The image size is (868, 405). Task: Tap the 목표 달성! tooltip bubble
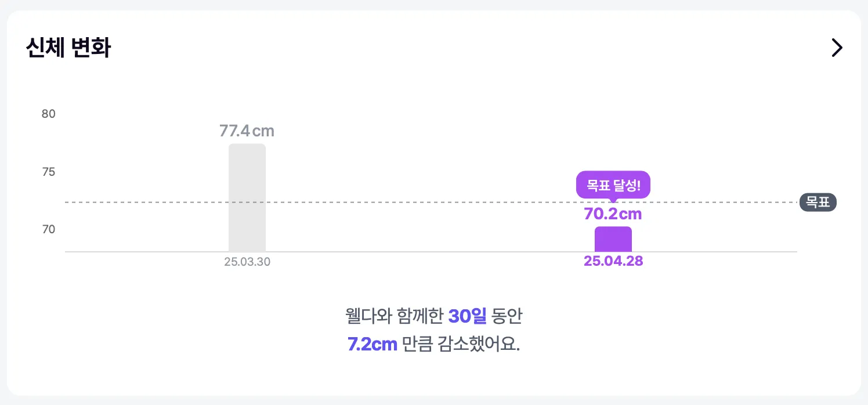point(613,186)
